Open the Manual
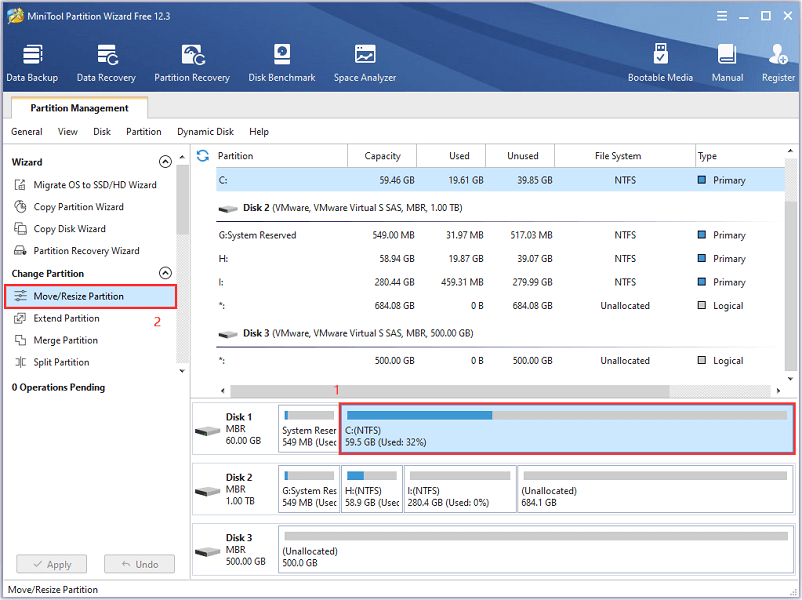The image size is (802, 600). 727,63
